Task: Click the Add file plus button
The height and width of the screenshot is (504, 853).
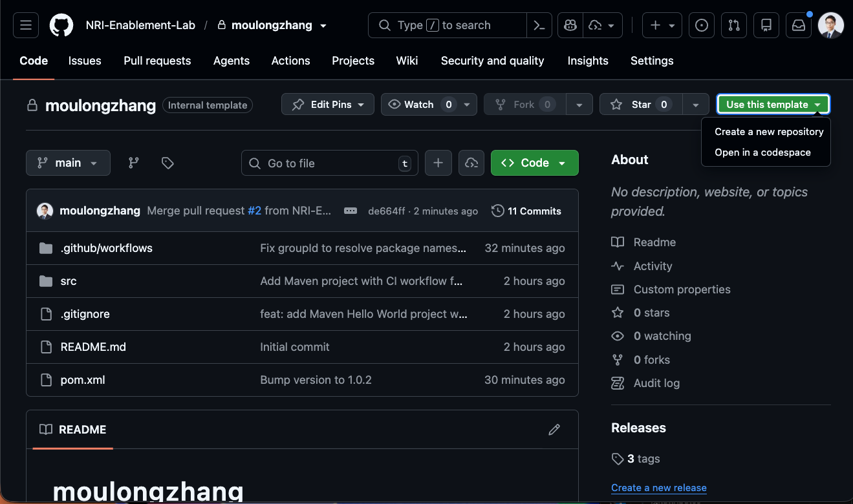Action: click(438, 163)
